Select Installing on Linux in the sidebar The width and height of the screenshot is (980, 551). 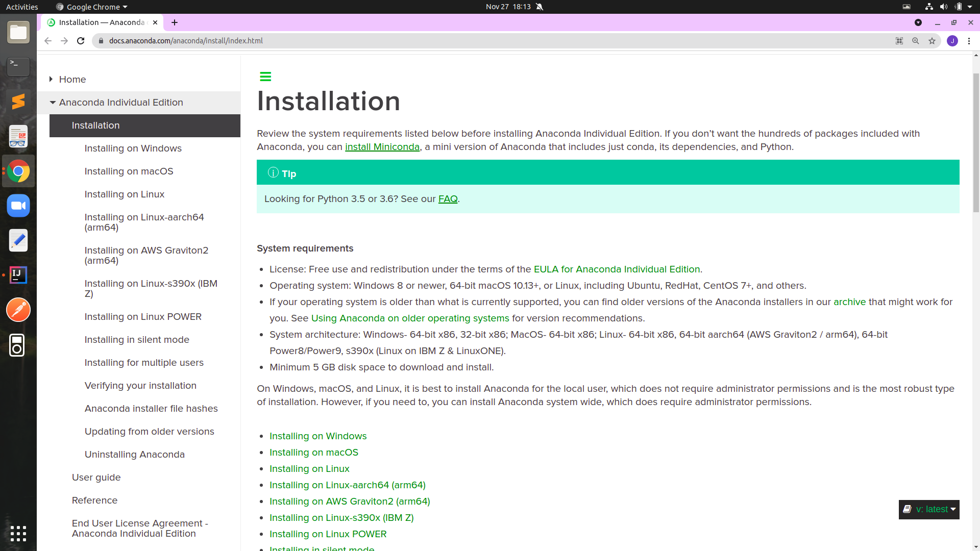(125, 194)
